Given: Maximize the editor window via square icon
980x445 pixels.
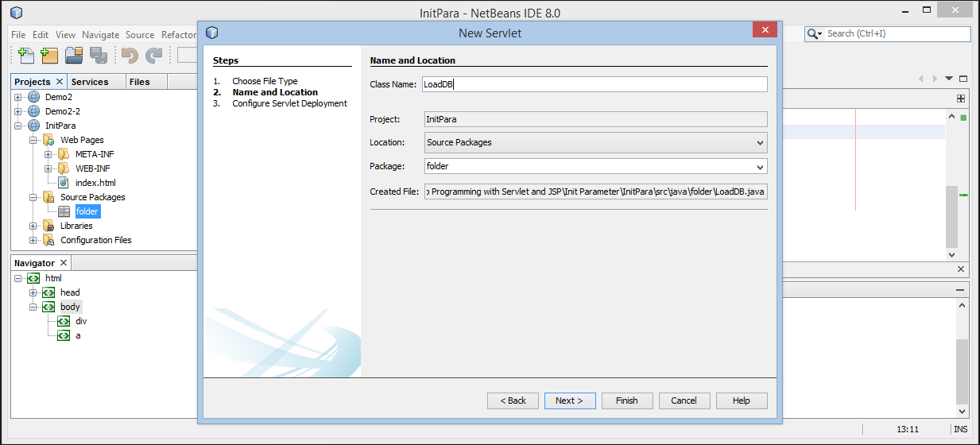Looking at the screenshot, I should (963, 79).
